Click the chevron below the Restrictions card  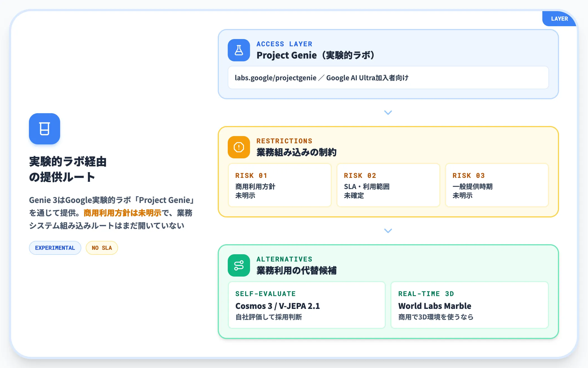(388, 231)
